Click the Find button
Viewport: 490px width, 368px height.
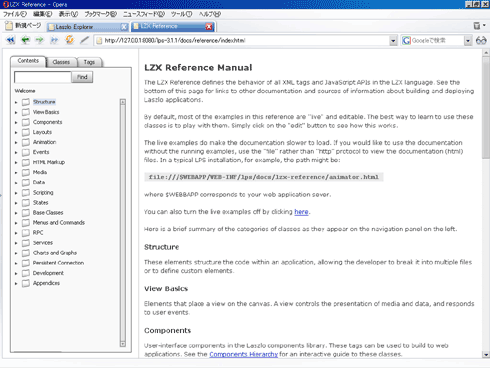(82, 77)
